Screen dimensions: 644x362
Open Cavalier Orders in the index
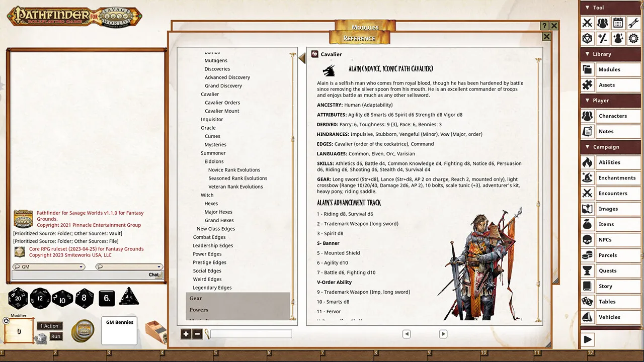(222, 103)
